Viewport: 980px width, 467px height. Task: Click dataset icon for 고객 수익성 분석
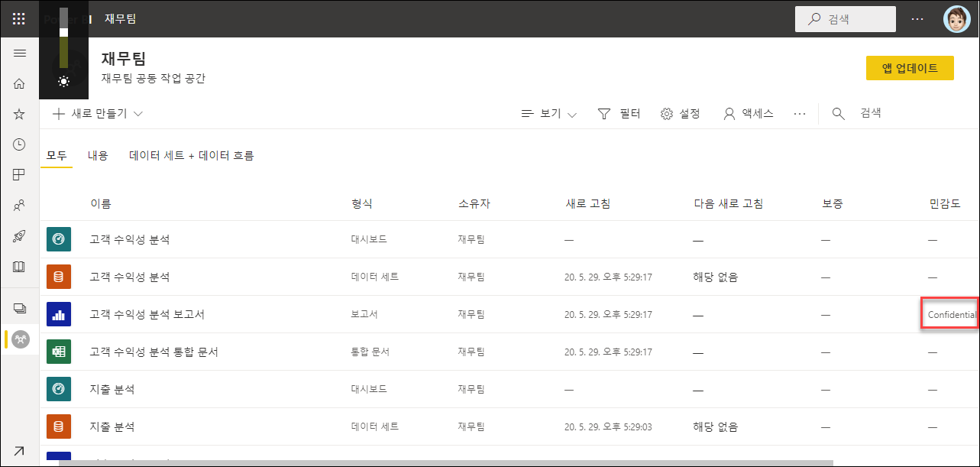(59, 277)
